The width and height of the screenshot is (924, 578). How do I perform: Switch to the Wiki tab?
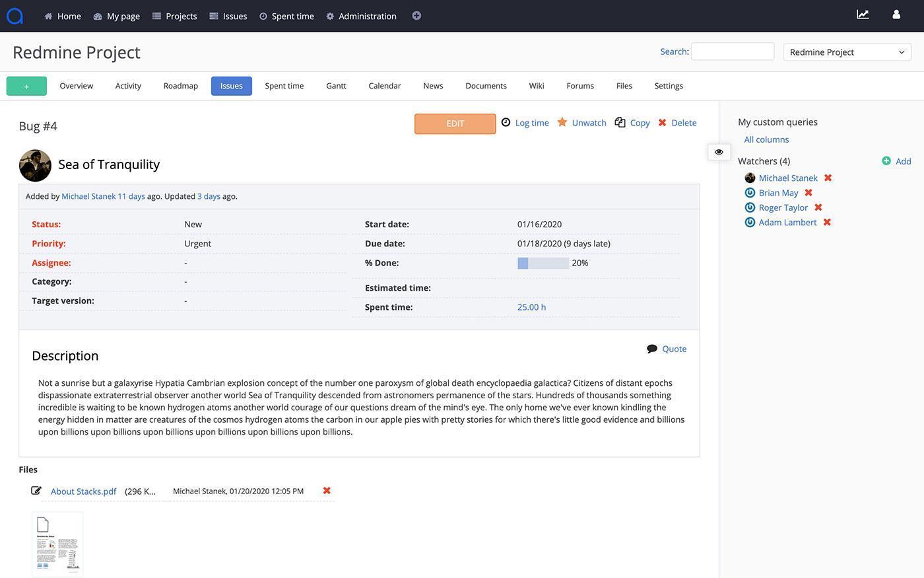pos(537,86)
